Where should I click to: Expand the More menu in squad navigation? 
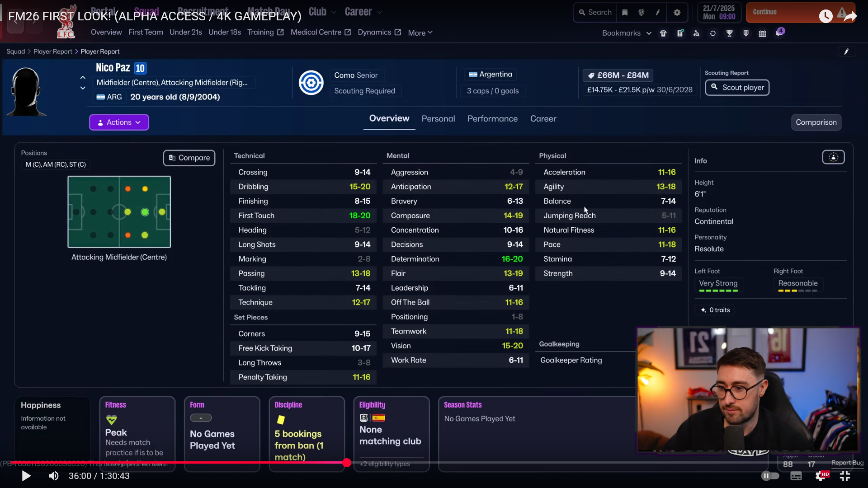(x=420, y=33)
